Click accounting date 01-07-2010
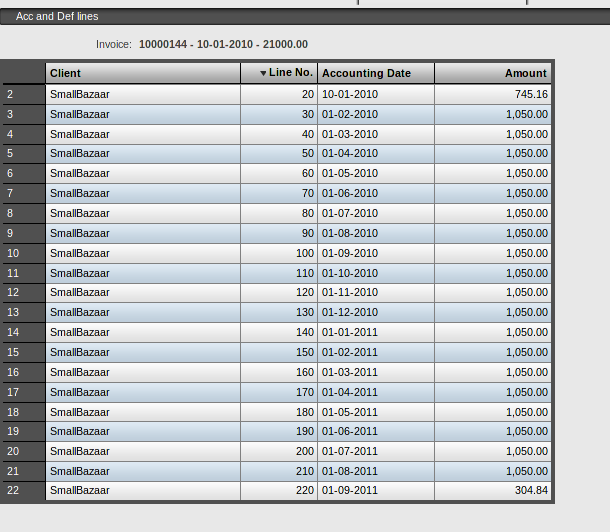The height and width of the screenshot is (532, 610). tap(376, 214)
